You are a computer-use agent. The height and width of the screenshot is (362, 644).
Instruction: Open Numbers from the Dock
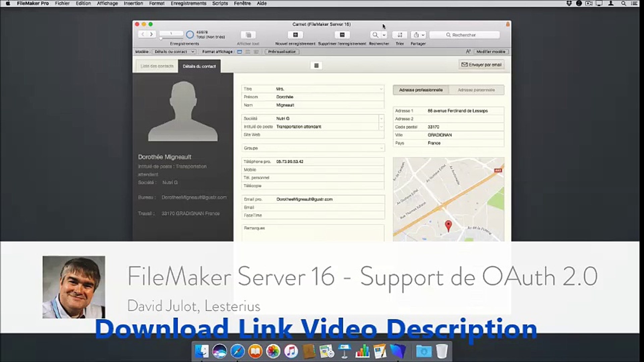click(362, 351)
